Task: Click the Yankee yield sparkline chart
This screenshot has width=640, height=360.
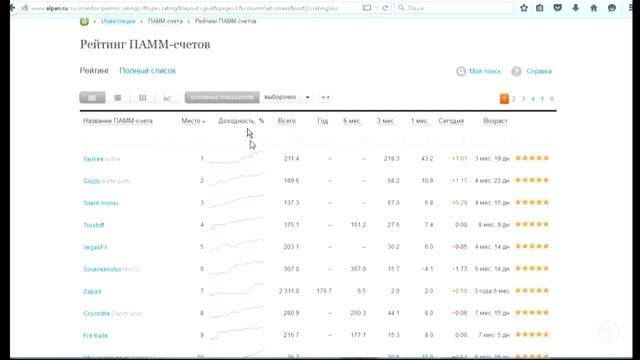Action: coord(236,158)
